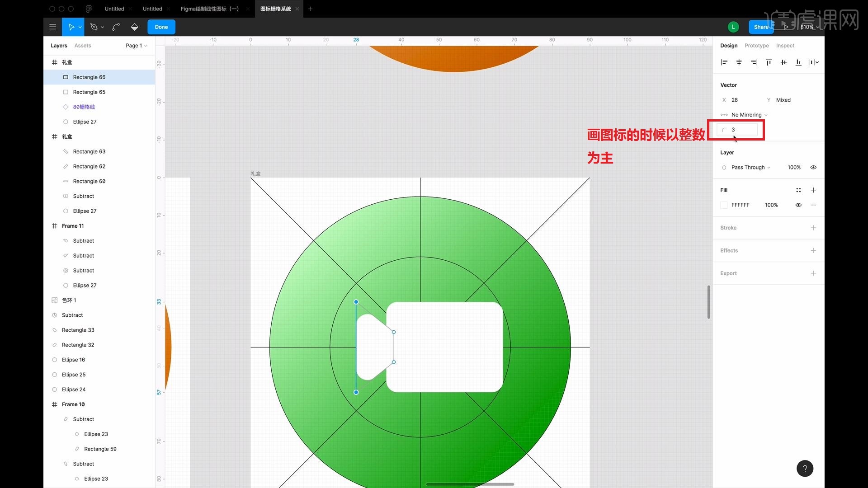
Task: Add a new fill
Action: [x=813, y=190]
